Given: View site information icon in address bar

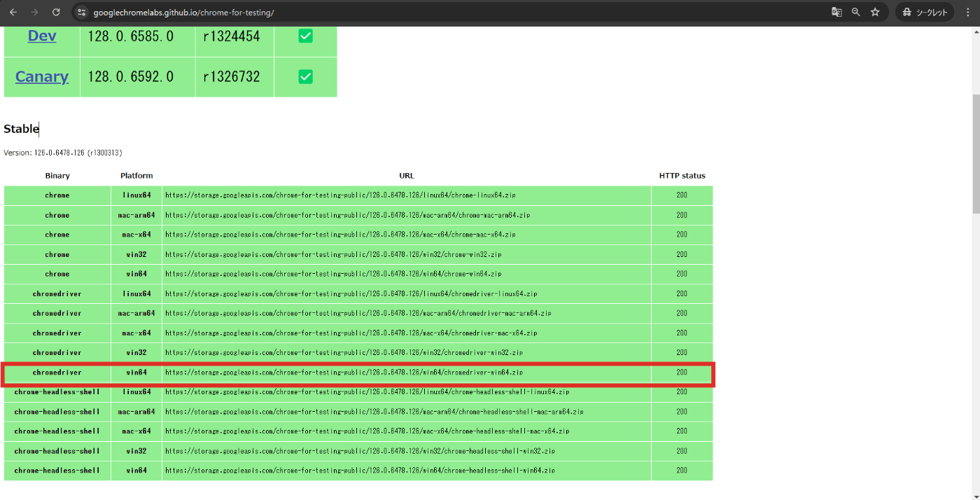Looking at the screenshot, I should click(x=81, y=12).
